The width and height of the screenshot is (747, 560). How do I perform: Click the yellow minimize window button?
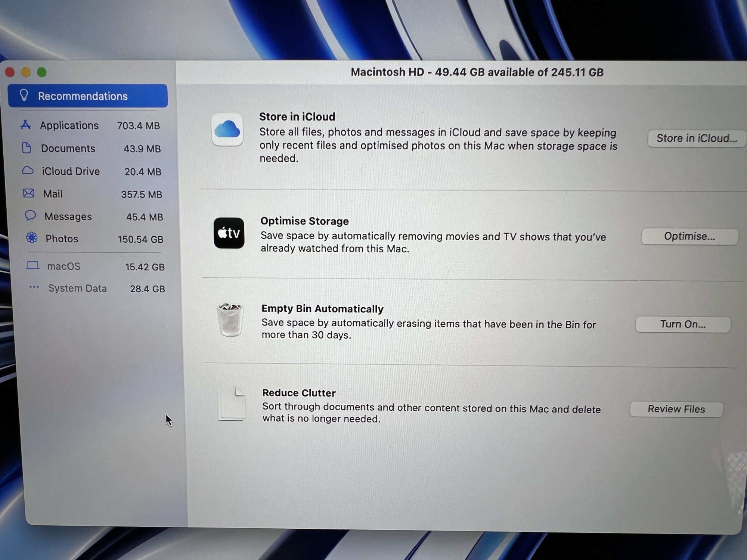click(x=26, y=72)
